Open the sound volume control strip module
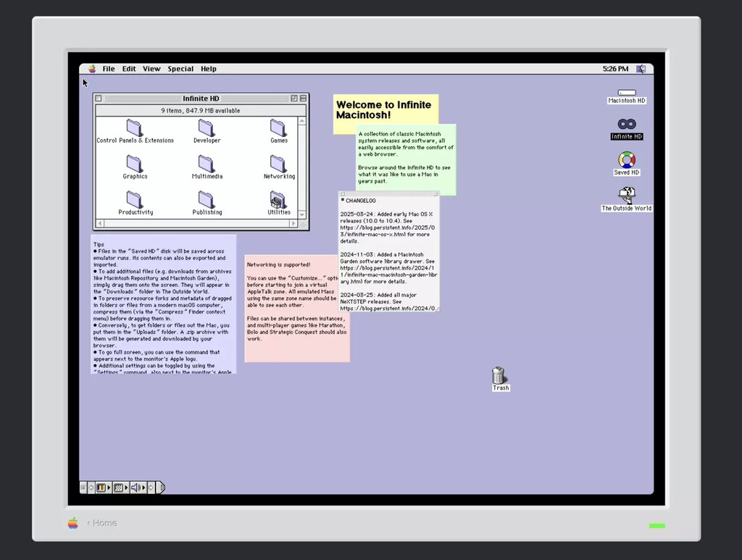 (x=135, y=488)
